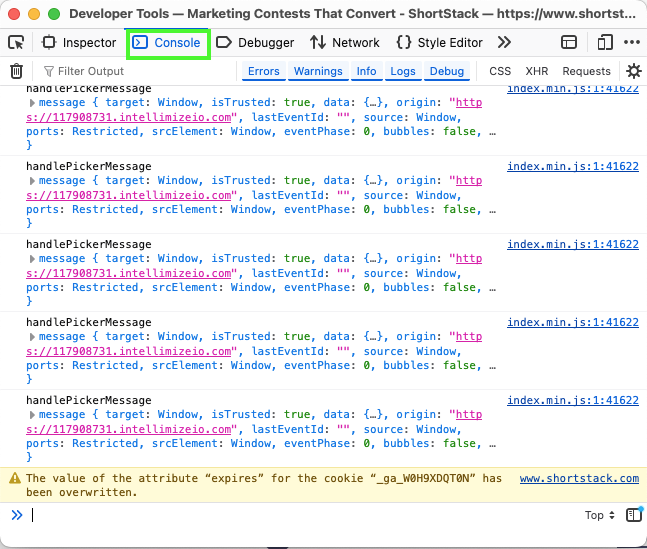Click the Debugger tab's icon

[224, 42]
